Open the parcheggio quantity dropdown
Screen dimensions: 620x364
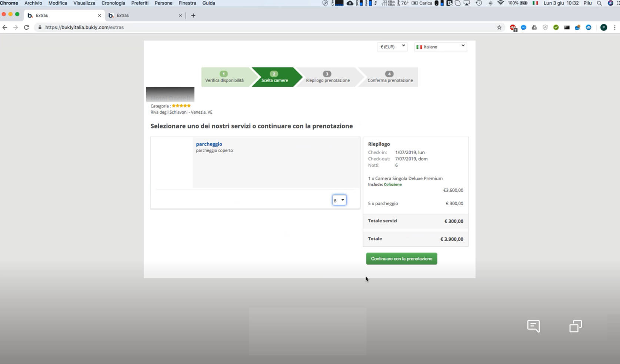point(339,200)
